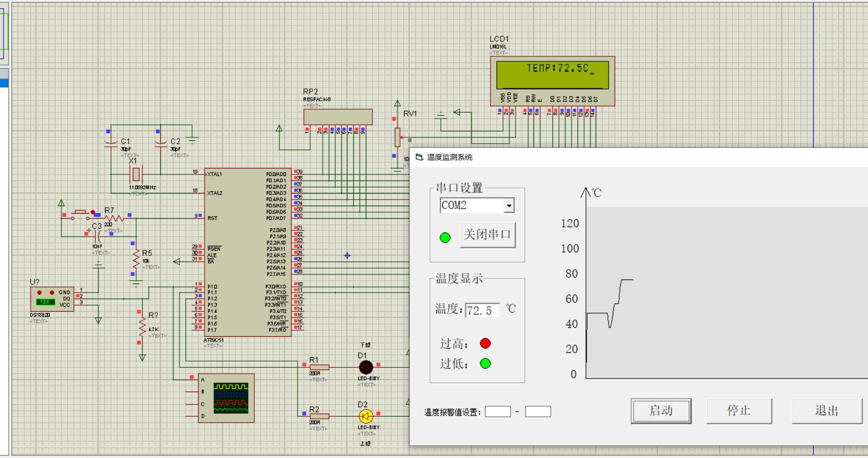868x458 pixels.
Task: Click the 启动 button
Action: 661,411
